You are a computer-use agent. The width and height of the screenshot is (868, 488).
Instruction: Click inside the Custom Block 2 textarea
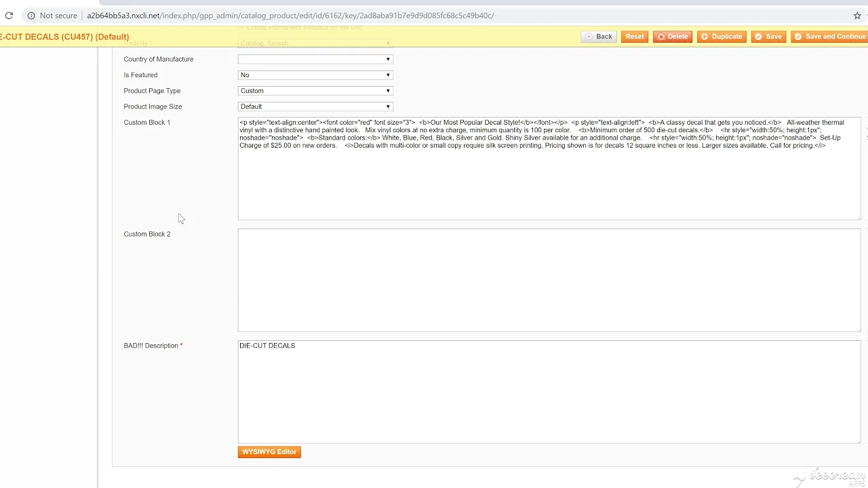(x=549, y=281)
